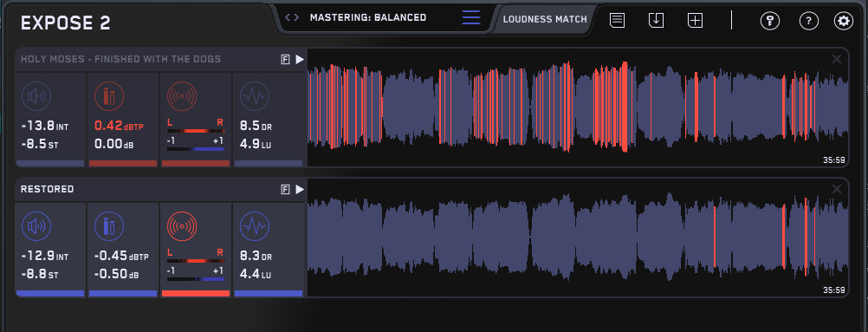Open the license key icon
Viewport: 868px width, 332px height.
coord(770,21)
